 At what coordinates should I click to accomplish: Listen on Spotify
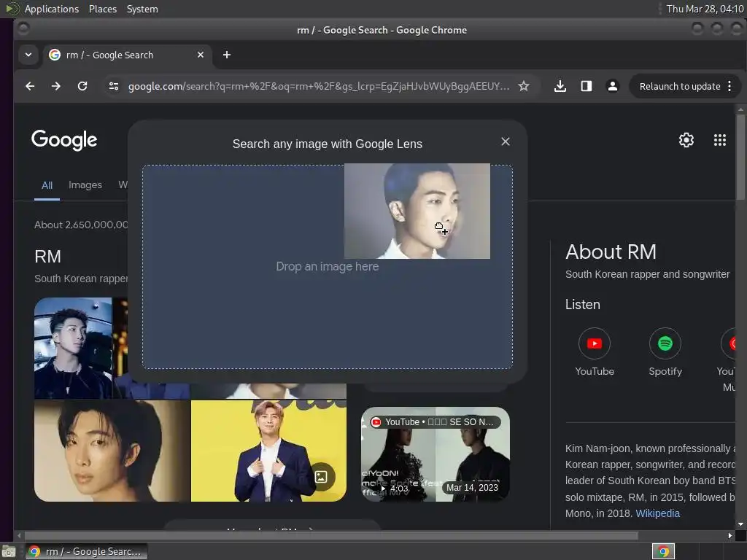665,343
